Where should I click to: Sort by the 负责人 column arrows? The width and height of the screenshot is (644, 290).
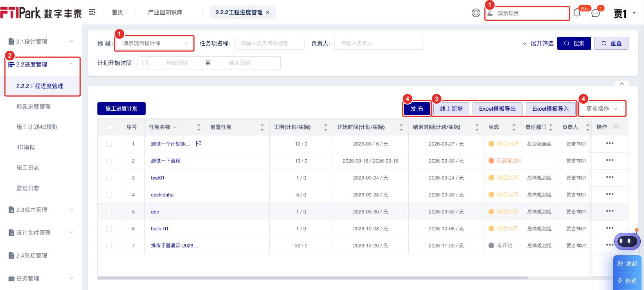pyautogui.click(x=588, y=127)
